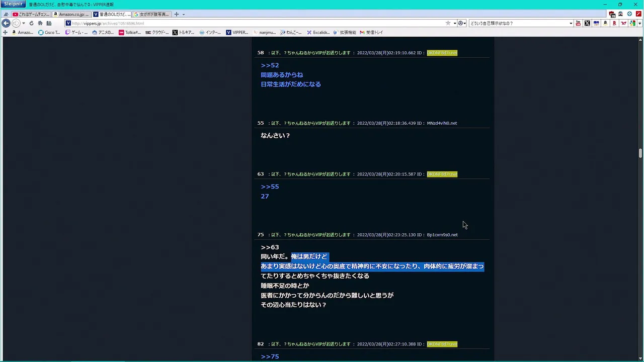Open Excalidr... bookmark
Screen dimensions: 644x362
click(318, 32)
